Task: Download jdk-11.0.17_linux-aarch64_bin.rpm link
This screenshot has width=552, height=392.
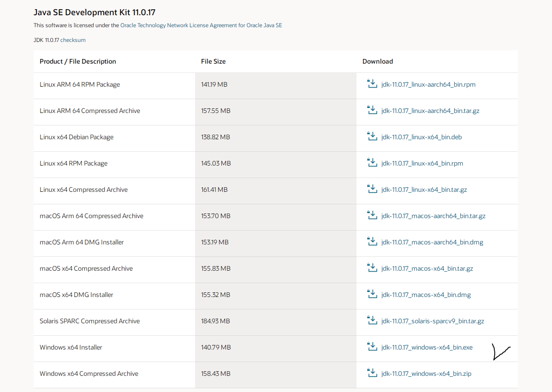Action: (x=428, y=84)
